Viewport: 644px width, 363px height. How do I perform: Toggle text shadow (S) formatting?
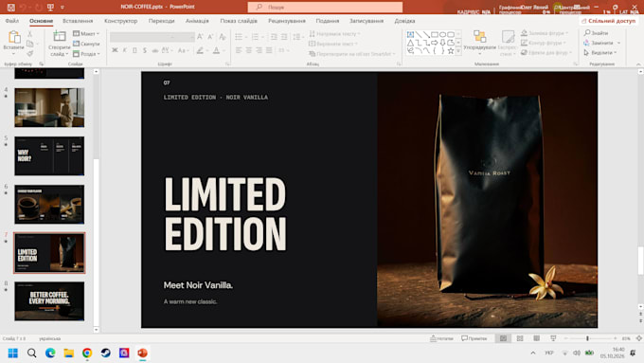click(x=145, y=50)
